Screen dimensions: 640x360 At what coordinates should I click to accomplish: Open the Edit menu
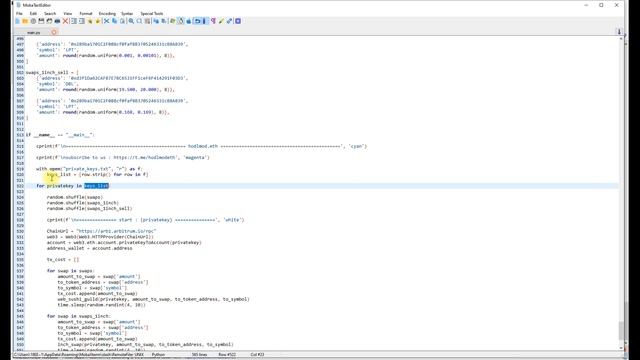coord(33,13)
